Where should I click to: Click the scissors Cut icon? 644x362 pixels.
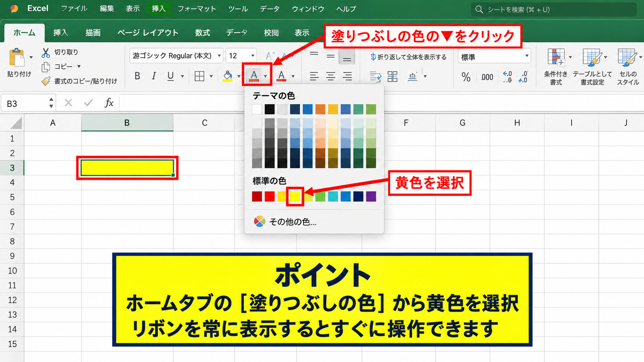click(46, 52)
